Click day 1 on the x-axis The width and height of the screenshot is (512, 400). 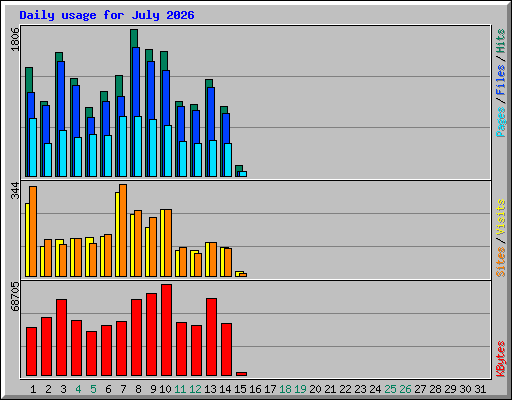click(x=33, y=389)
